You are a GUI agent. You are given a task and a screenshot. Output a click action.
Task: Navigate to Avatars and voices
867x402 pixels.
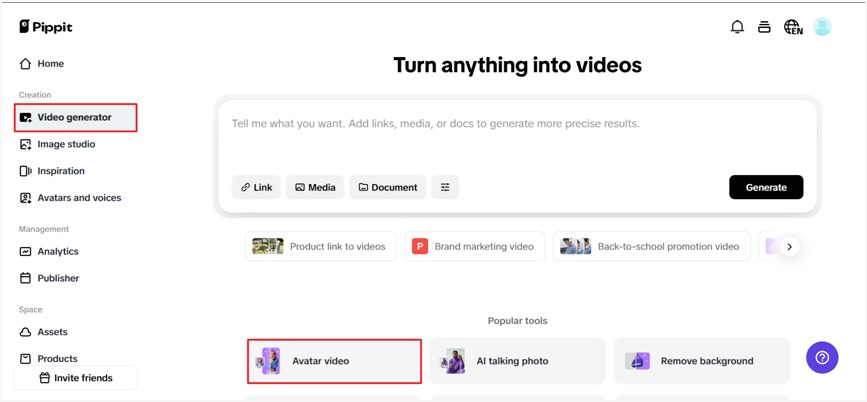pos(79,198)
